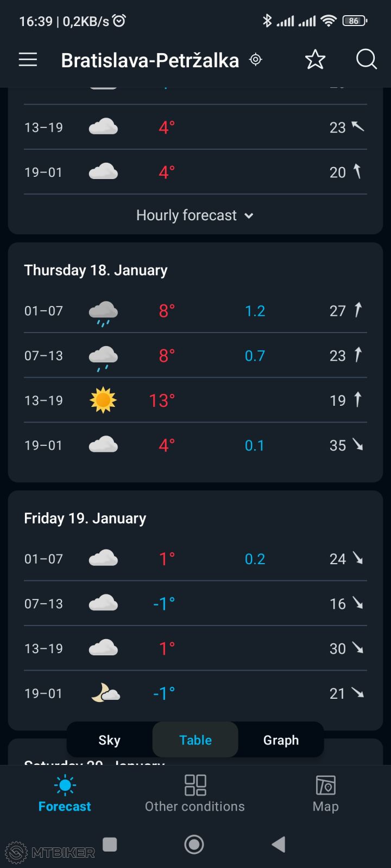Add location to favorites with star icon
391x868 pixels.
pos(315,60)
